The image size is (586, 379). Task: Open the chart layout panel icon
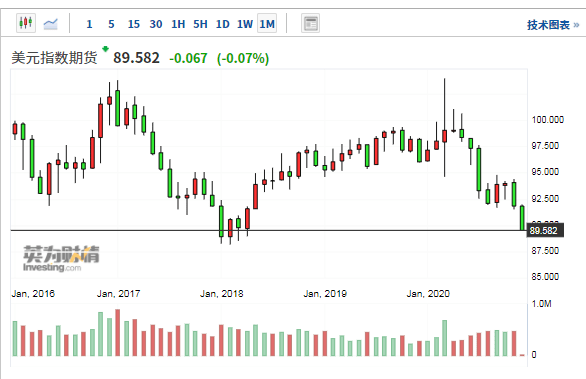310,24
